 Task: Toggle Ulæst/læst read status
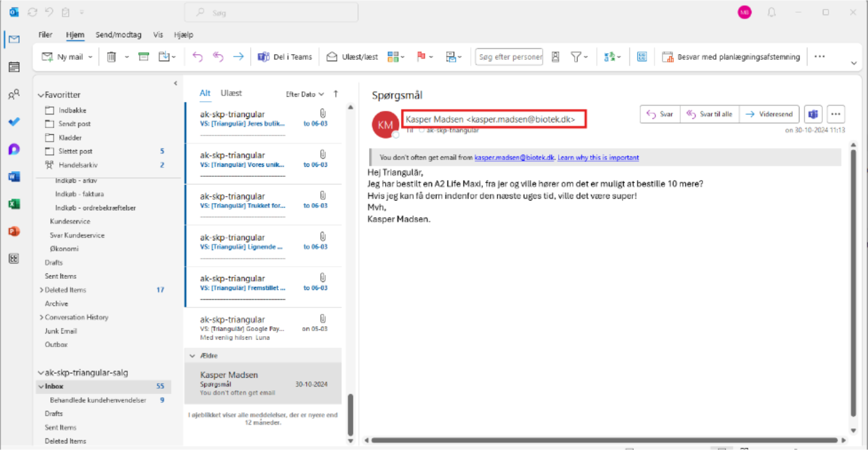click(352, 57)
